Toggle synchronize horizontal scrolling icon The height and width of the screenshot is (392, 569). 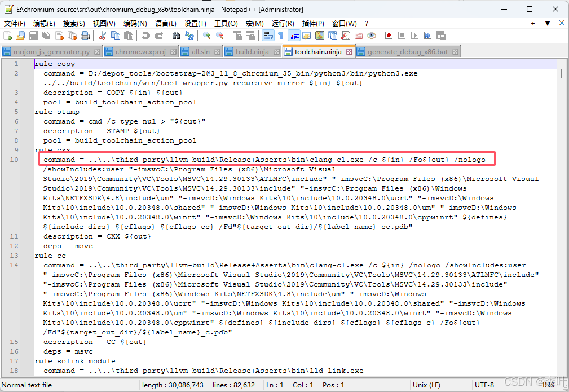(250, 36)
